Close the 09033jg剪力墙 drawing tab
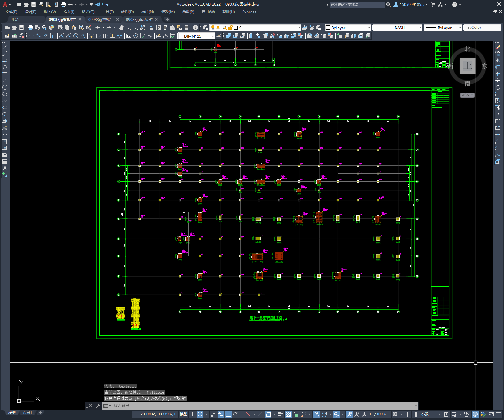 (157, 19)
